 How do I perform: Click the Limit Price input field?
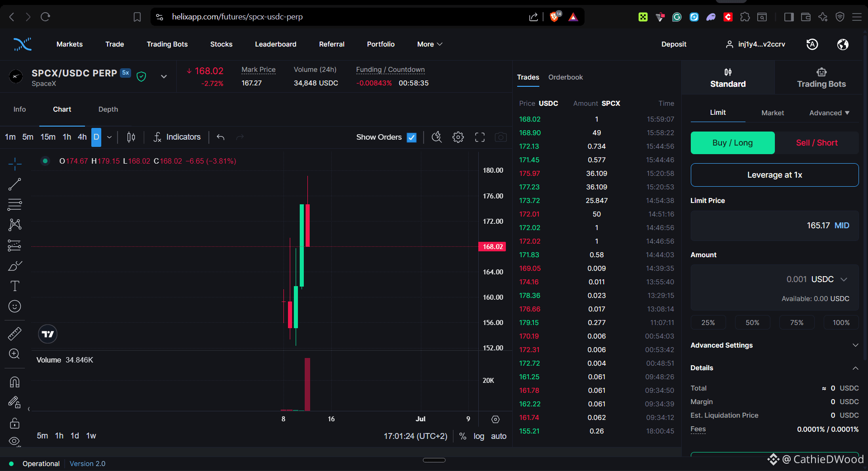(x=774, y=226)
